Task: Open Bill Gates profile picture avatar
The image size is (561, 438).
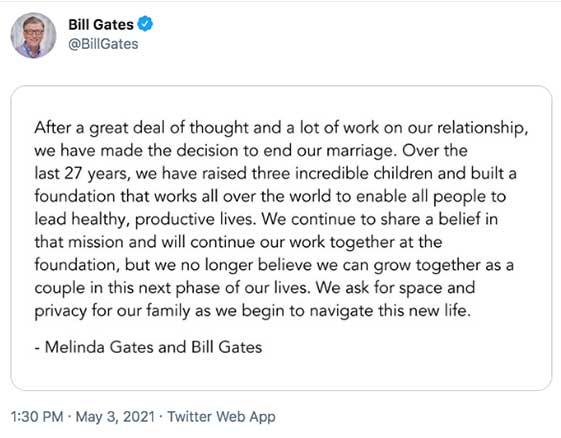Action: tap(33, 35)
